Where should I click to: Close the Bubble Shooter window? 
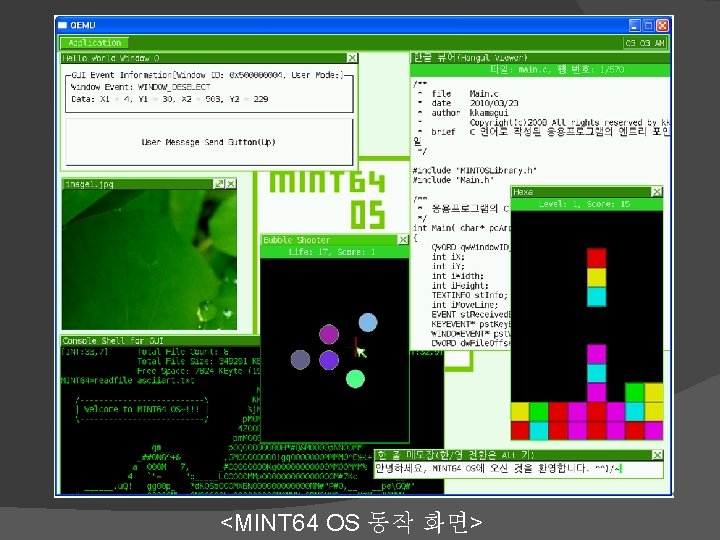pyautogui.click(x=403, y=240)
